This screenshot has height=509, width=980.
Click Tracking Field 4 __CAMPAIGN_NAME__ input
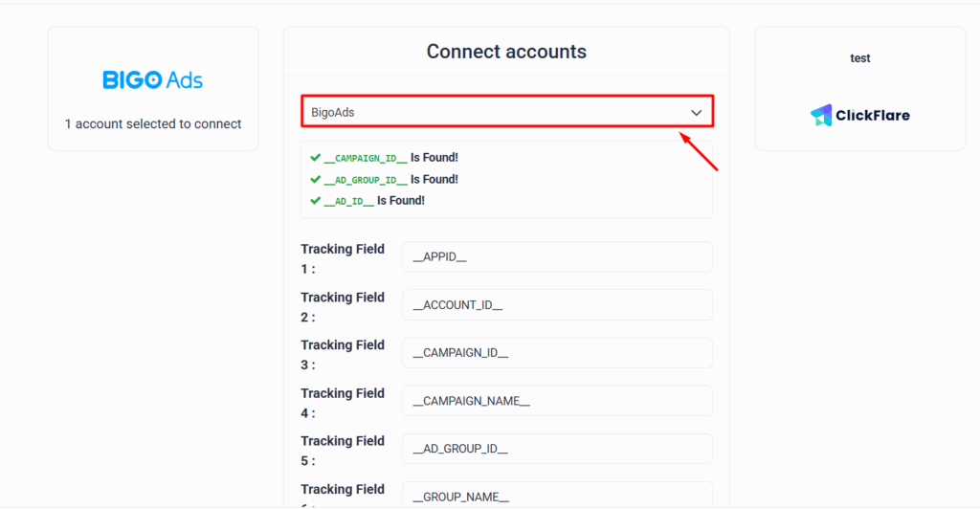pyautogui.click(x=557, y=401)
